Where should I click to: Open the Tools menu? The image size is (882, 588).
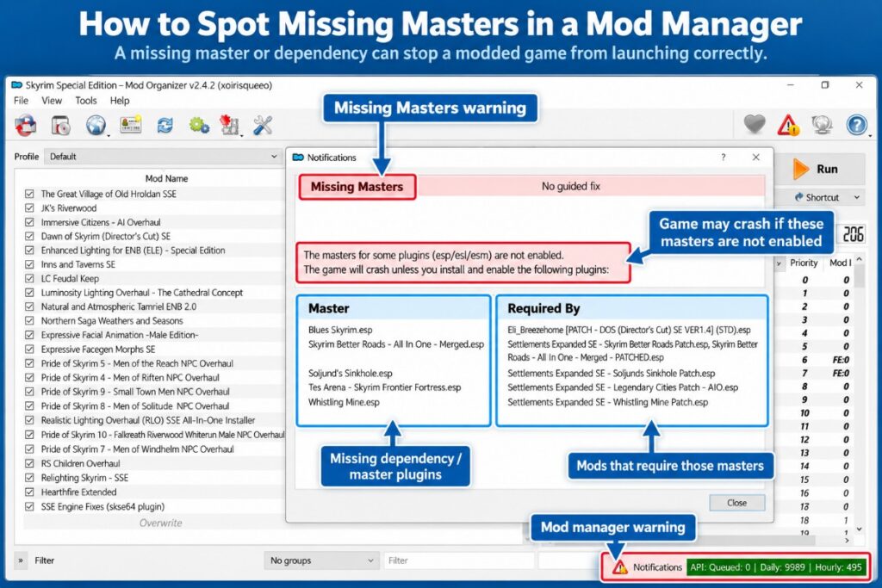[86, 101]
